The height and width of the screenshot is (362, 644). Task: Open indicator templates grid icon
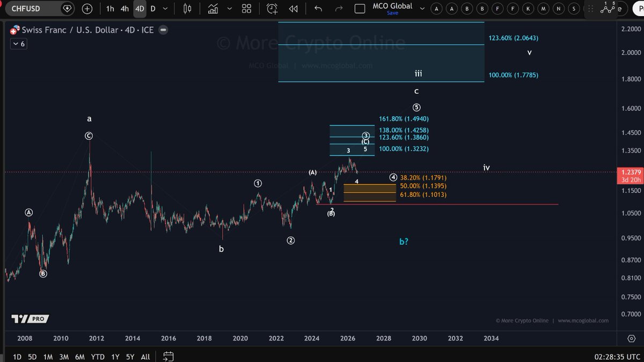(246, 9)
